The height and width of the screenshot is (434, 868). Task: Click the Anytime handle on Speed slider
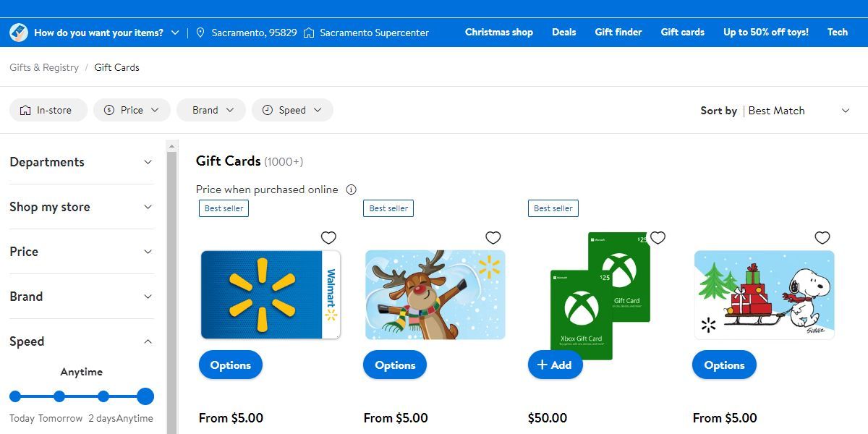click(145, 396)
